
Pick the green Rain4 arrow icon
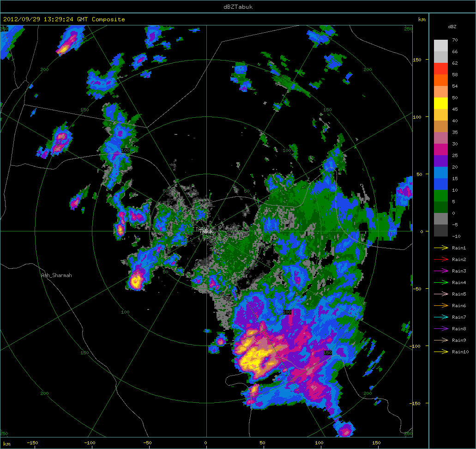441,283
